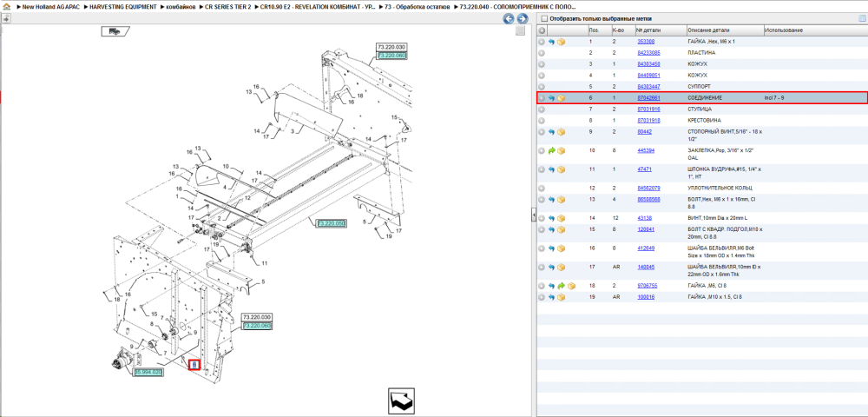The image size is (868, 417).
Task: Toggle selection circle for УПЛОТНИТЕЛЬНОЕ КОЛЬЦ row
Action: [x=542, y=189]
